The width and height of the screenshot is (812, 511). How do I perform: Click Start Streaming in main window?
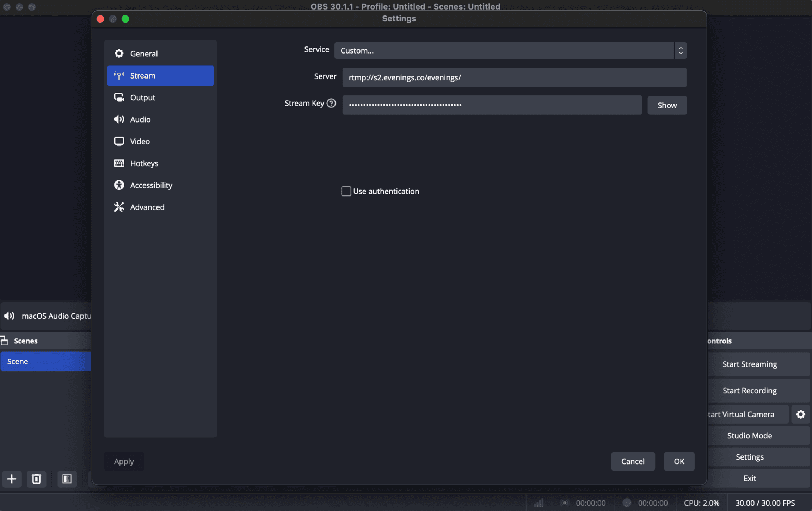pos(758,364)
